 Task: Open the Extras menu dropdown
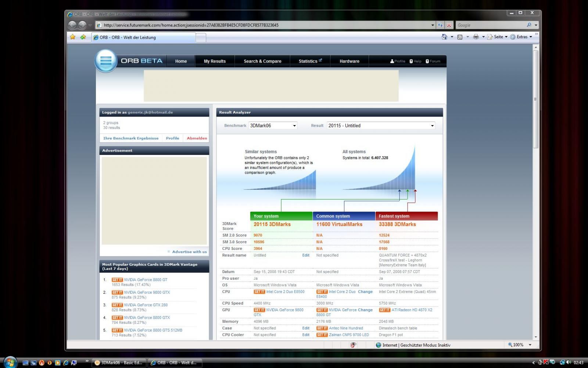click(521, 37)
